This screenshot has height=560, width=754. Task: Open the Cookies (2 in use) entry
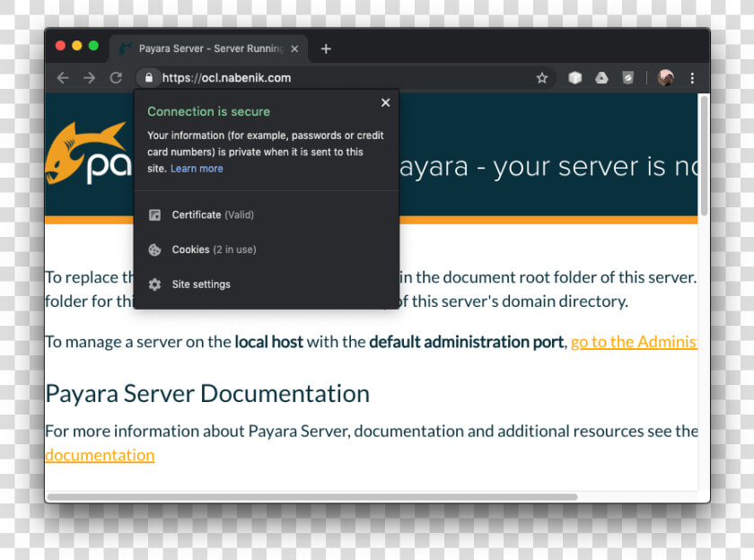tap(267, 249)
